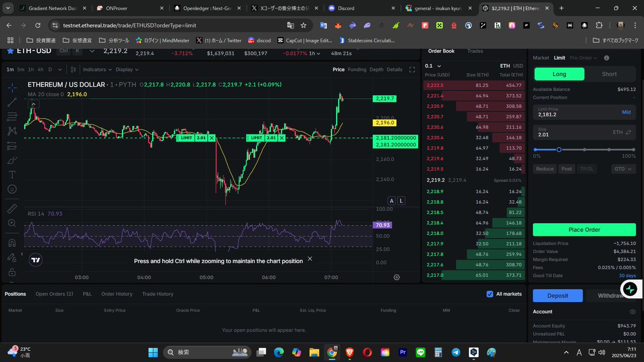Click the green floating assistant icon

[630, 289]
